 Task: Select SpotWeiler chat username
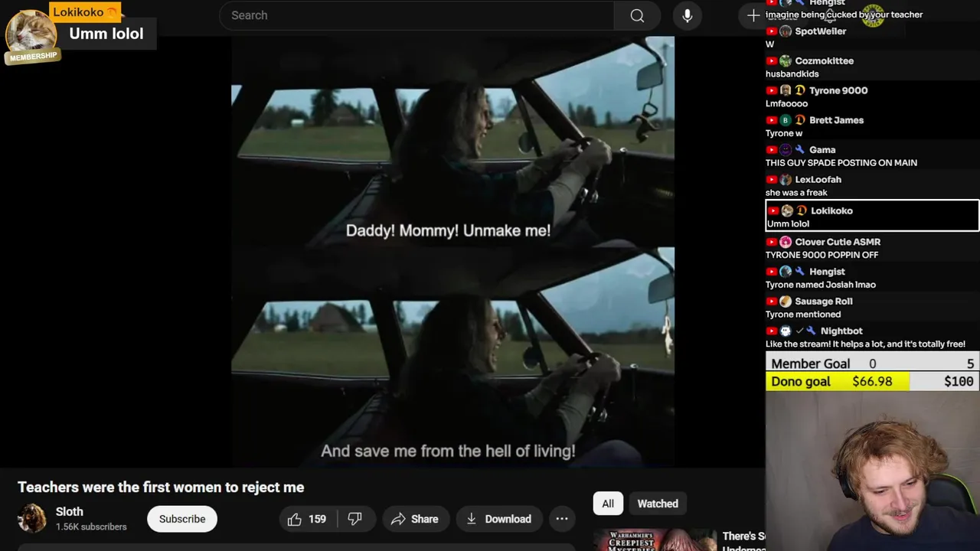[x=820, y=31]
